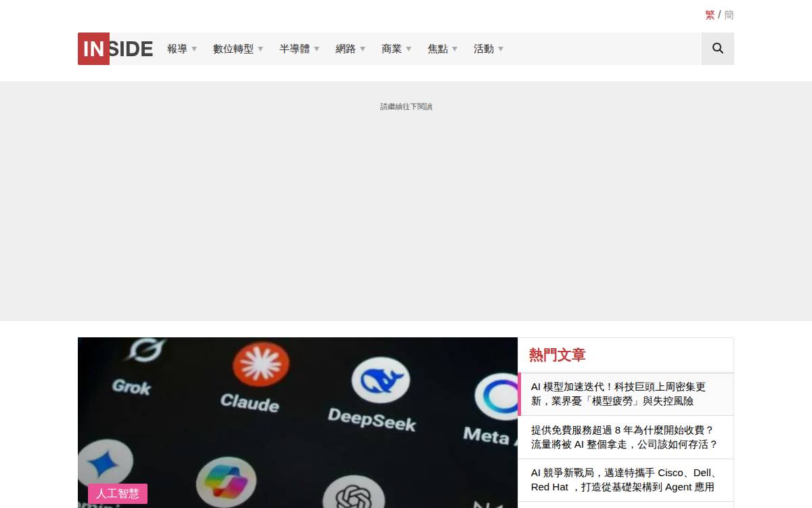Open the search magnifier icon
This screenshot has width=812, height=508.
tap(718, 49)
